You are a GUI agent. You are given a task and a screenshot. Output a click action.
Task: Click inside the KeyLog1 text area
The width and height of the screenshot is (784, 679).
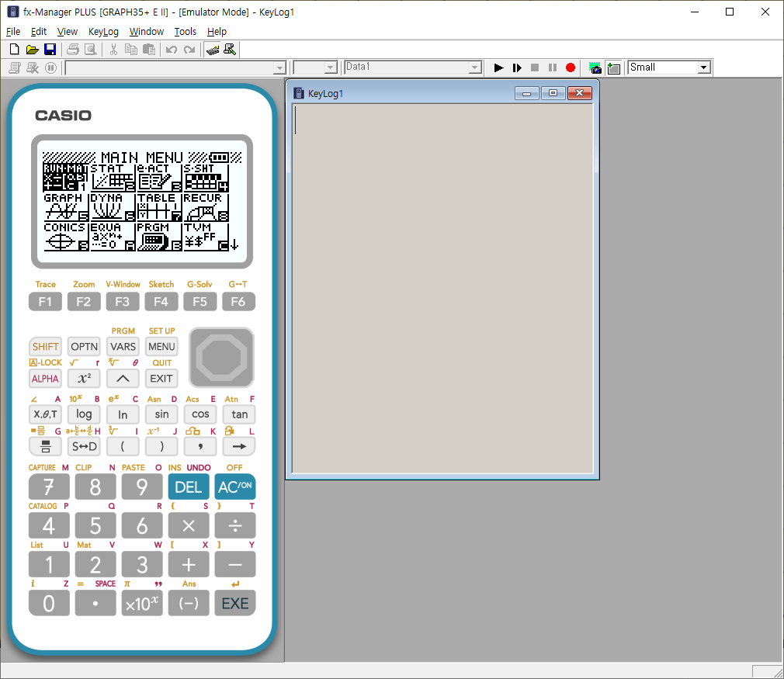click(442, 288)
